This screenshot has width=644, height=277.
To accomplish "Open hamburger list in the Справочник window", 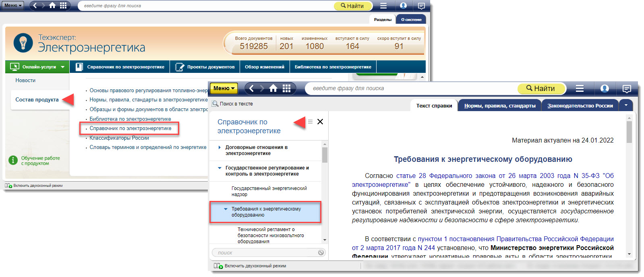I will [x=580, y=88].
